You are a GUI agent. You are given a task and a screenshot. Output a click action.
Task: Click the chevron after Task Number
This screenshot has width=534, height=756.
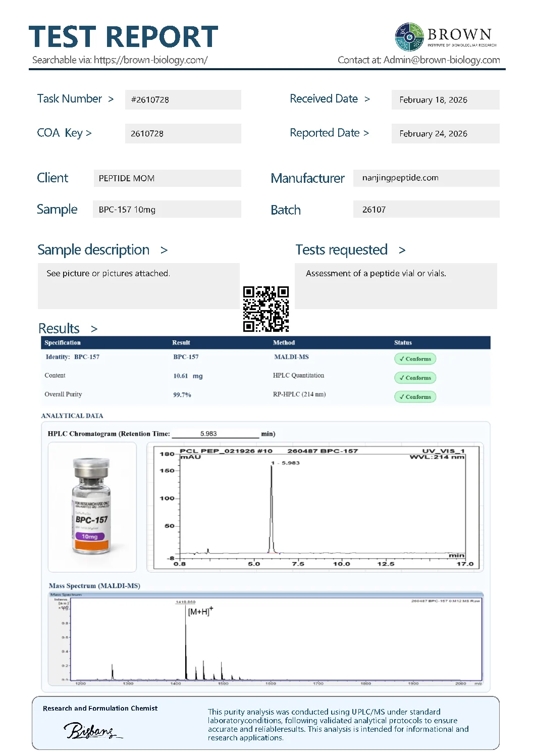[x=111, y=99]
